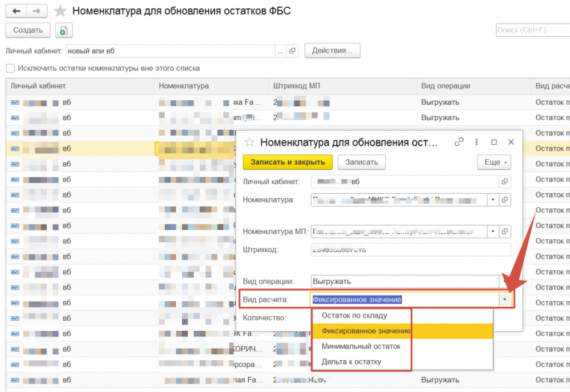Click the back navigation arrow
This screenshot has width=570, height=392.
[x=16, y=11]
